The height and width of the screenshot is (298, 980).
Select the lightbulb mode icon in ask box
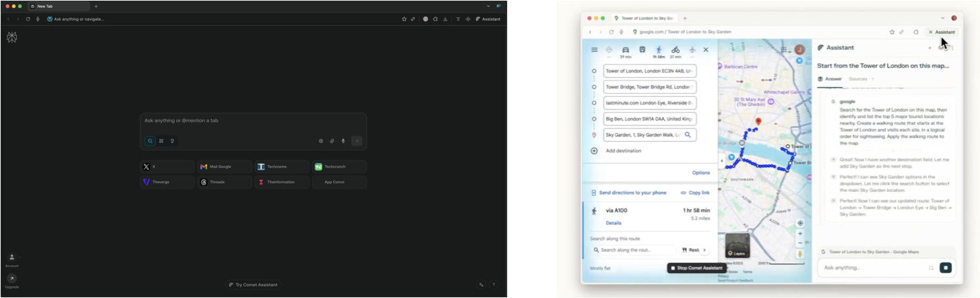pyautogui.click(x=172, y=140)
